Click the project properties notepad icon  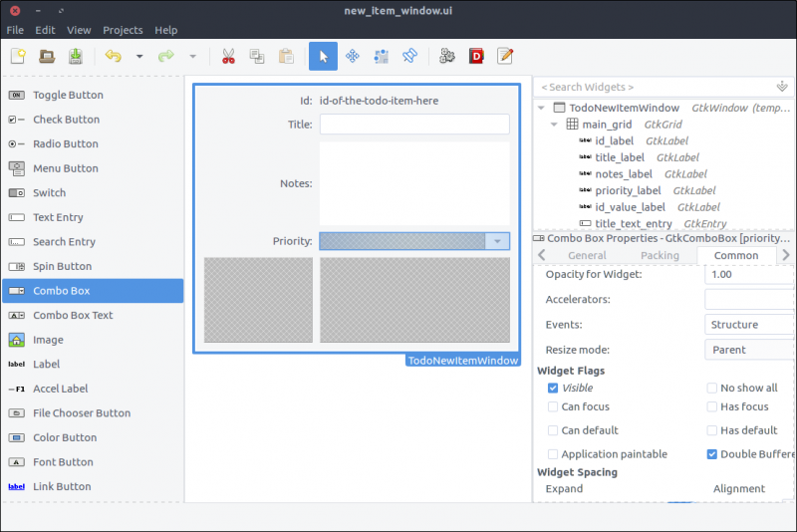point(505,57)
